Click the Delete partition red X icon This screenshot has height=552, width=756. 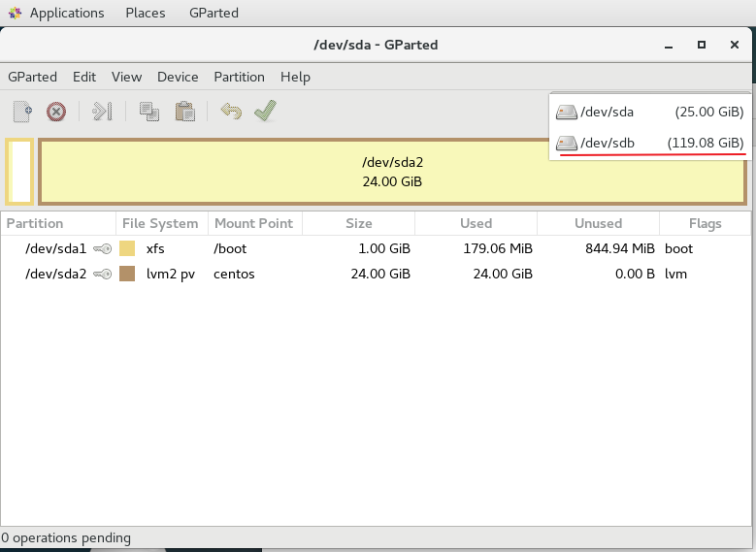tap(56, 112)
